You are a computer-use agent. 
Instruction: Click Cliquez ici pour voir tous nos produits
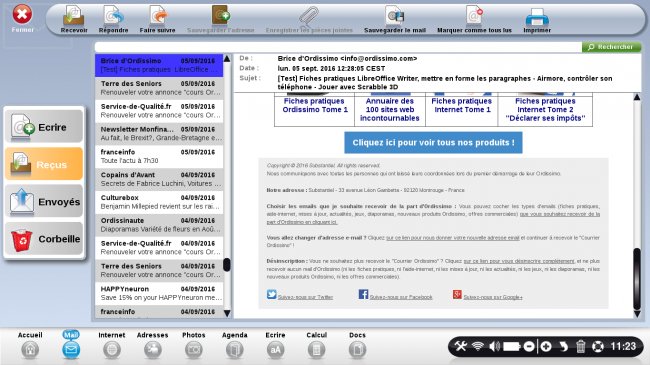(433, 143)
